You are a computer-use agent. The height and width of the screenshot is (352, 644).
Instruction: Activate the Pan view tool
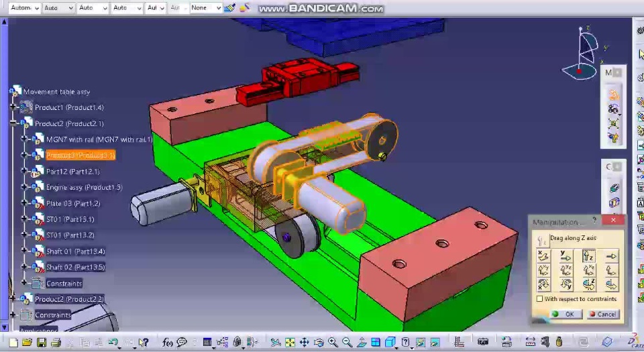(x=305, y=342)
